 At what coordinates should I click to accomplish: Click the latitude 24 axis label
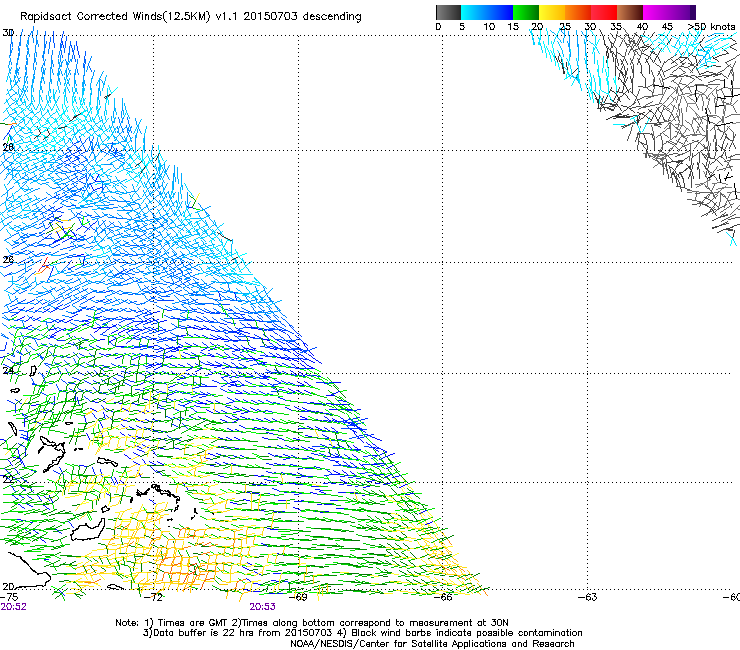pyautogui.click(x=8, y=371)
